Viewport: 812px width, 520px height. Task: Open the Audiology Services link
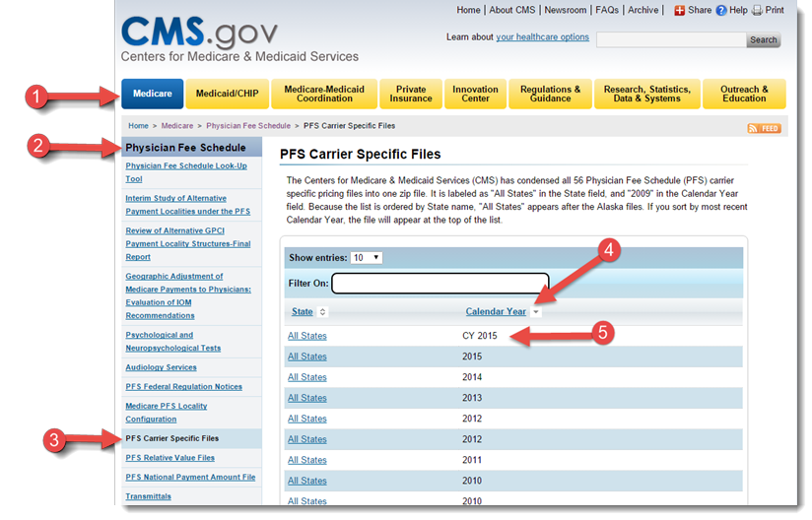point(161,367)
